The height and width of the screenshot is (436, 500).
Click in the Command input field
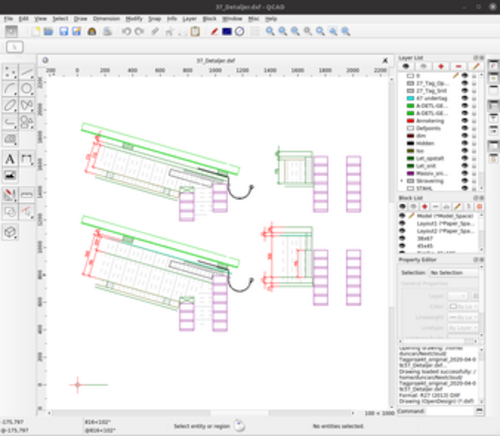[x=450, y=411]
